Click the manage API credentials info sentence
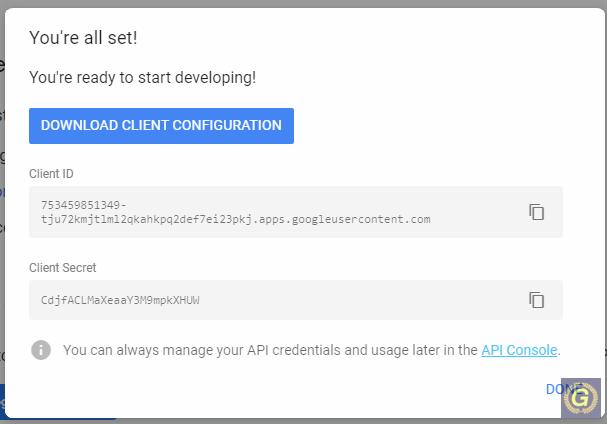 click(x=312, y=350)
